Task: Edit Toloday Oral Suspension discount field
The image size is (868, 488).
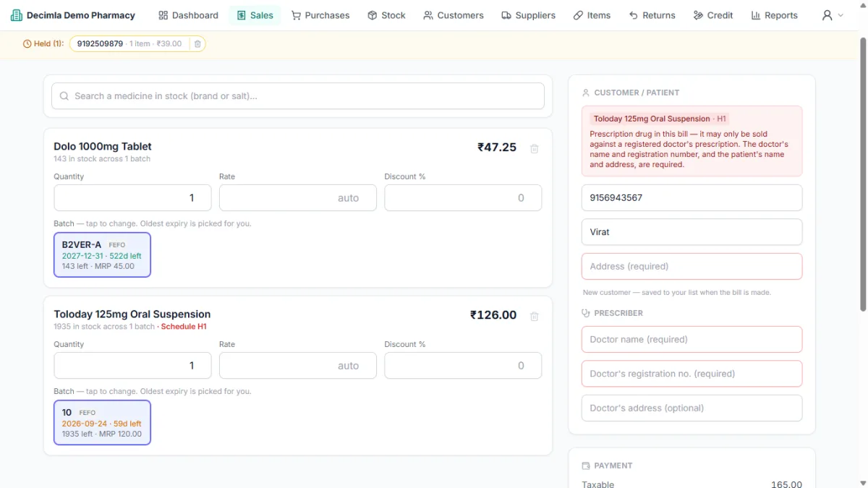Action: pyautogui.click(x=463, y=366)
